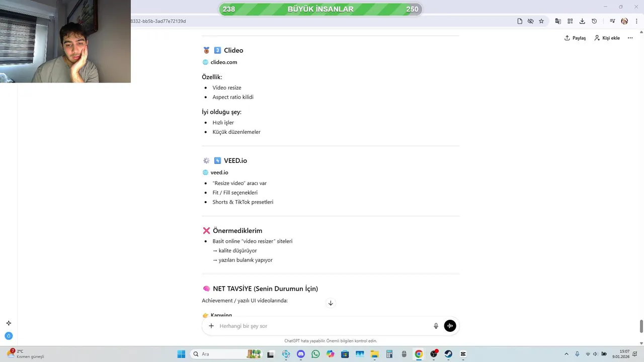This screenshot has height=362, width=644.
Task: Click '→ yazıları bulanık yapıyor' line
Action: click(x=243, y=260)
